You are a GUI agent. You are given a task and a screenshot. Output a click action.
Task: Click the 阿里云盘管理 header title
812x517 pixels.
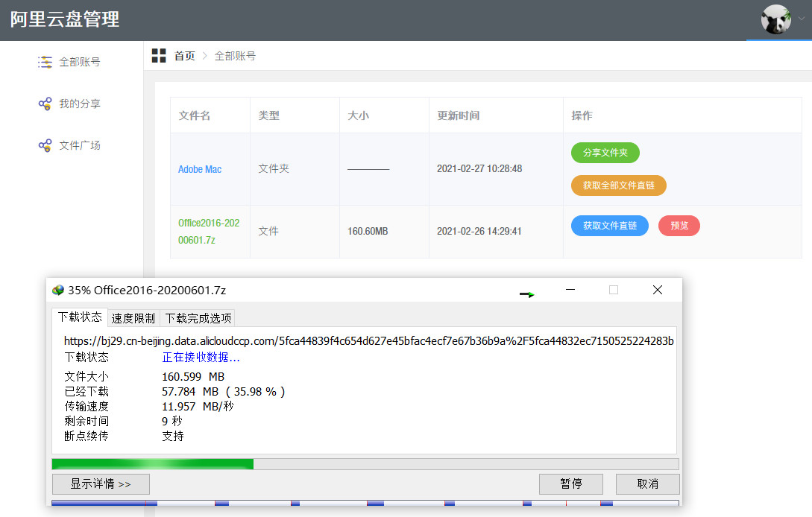pyautogui.click(x=65, y=19)
